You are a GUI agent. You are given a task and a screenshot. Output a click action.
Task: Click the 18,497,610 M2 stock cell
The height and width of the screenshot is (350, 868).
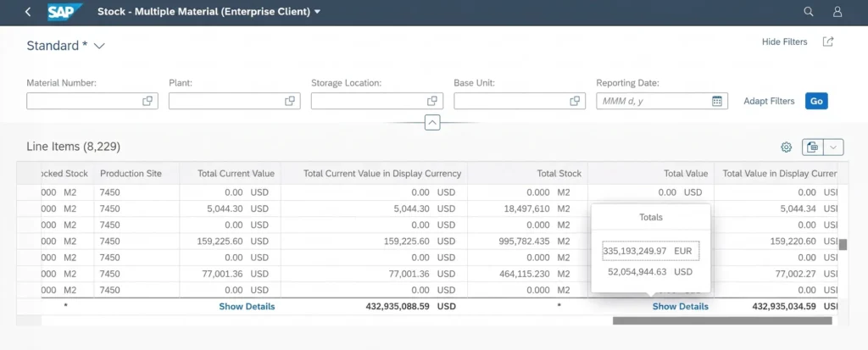pyautogui.click(x=527, y=208)
